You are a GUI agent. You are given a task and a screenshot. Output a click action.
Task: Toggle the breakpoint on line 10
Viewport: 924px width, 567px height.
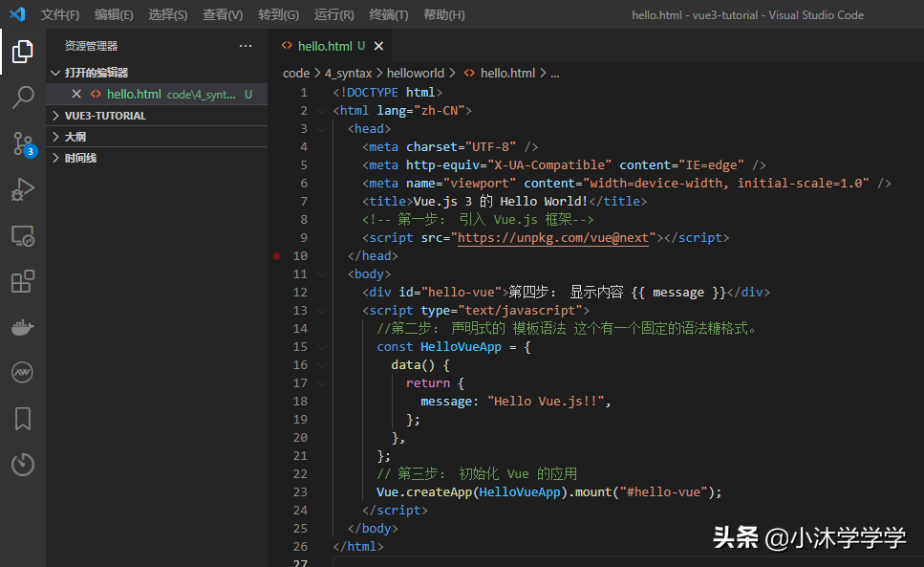coord(276,256)
